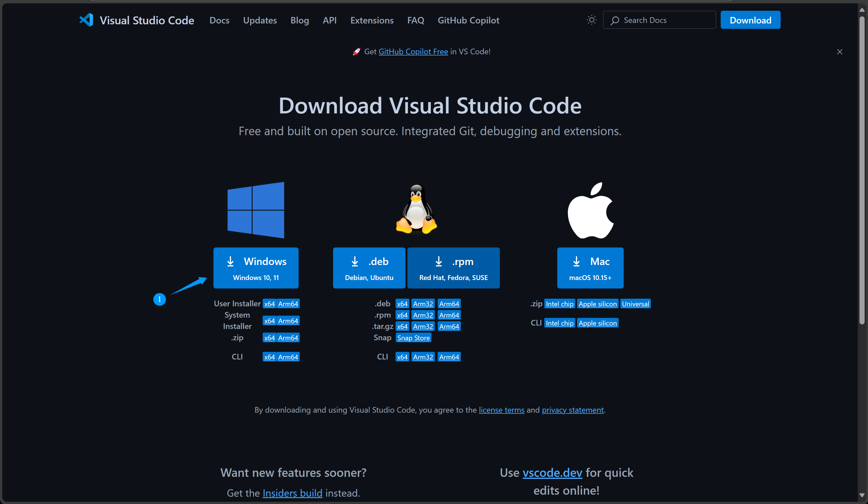Get Linux CLI Arm64
Image resolution: width=868 pixels, height=504 pixels.
(x=449, y=357)
